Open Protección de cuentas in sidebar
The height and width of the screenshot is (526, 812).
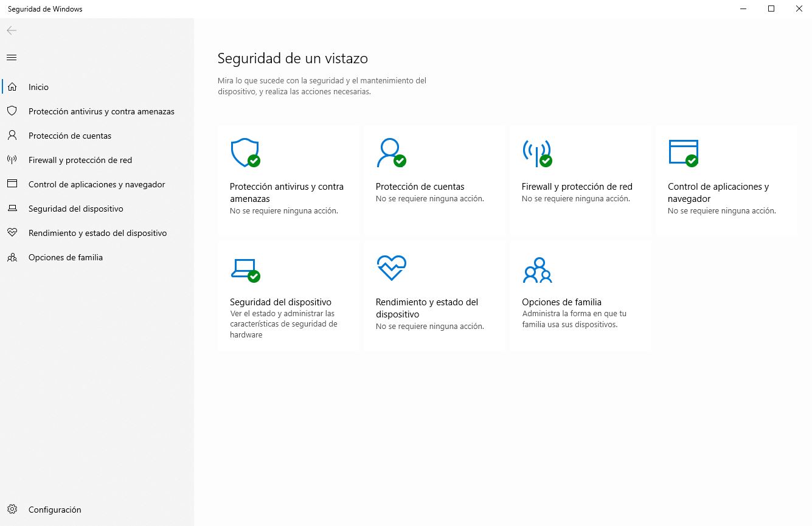[97, 136]
